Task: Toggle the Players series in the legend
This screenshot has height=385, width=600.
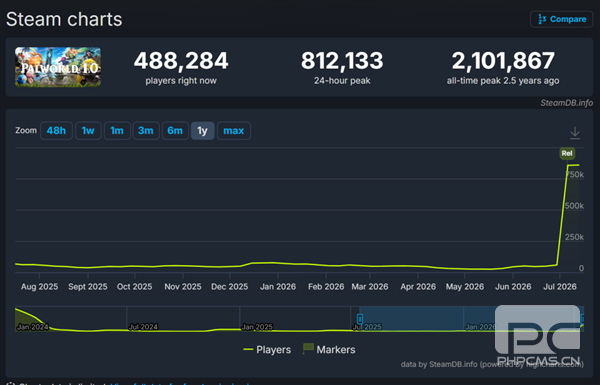Action: point(267,349)
